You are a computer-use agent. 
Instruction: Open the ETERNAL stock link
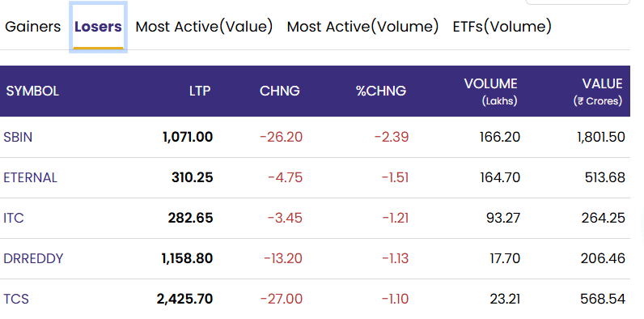(31, 177)
